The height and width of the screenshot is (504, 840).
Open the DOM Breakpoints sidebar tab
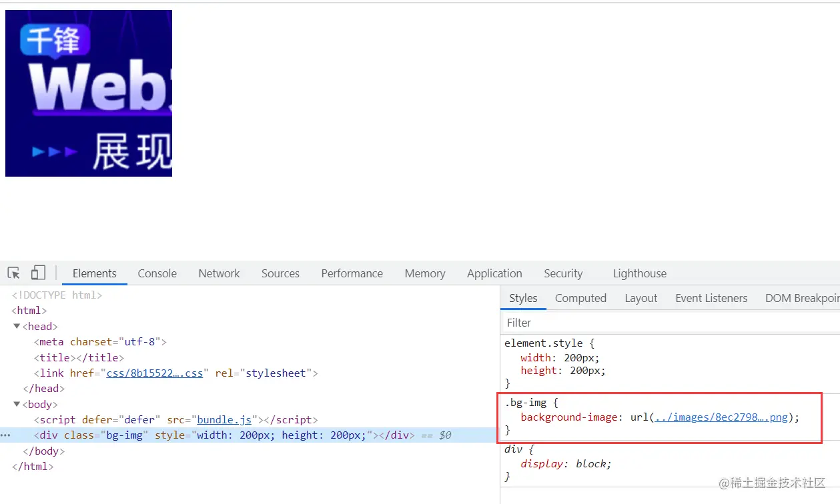[802, 298]
